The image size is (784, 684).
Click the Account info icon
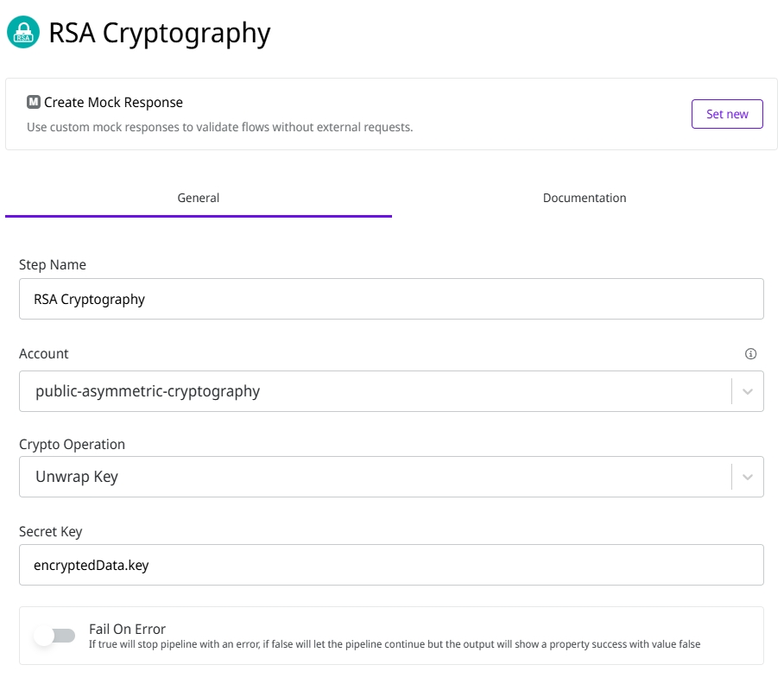tap(750, 353)
